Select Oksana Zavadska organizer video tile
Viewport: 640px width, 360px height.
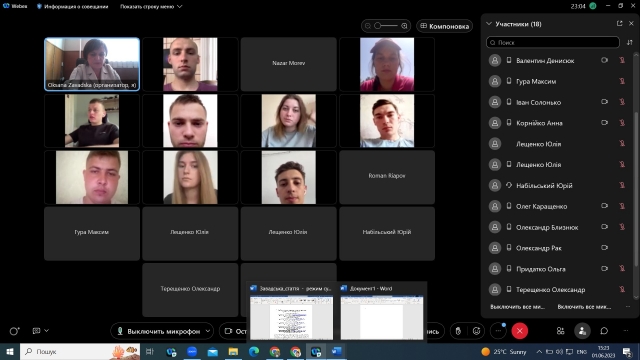[92, 64]
